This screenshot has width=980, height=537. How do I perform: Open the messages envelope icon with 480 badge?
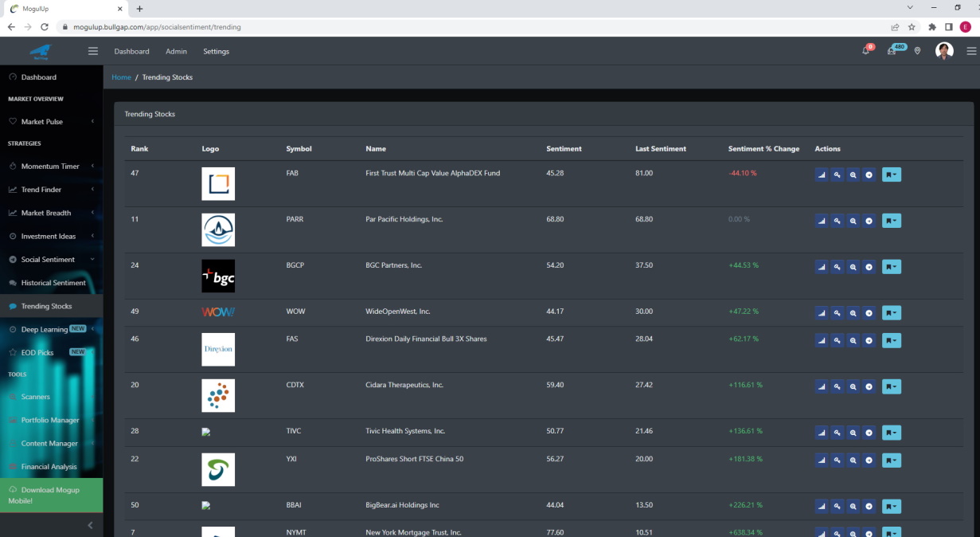point(892,51)
